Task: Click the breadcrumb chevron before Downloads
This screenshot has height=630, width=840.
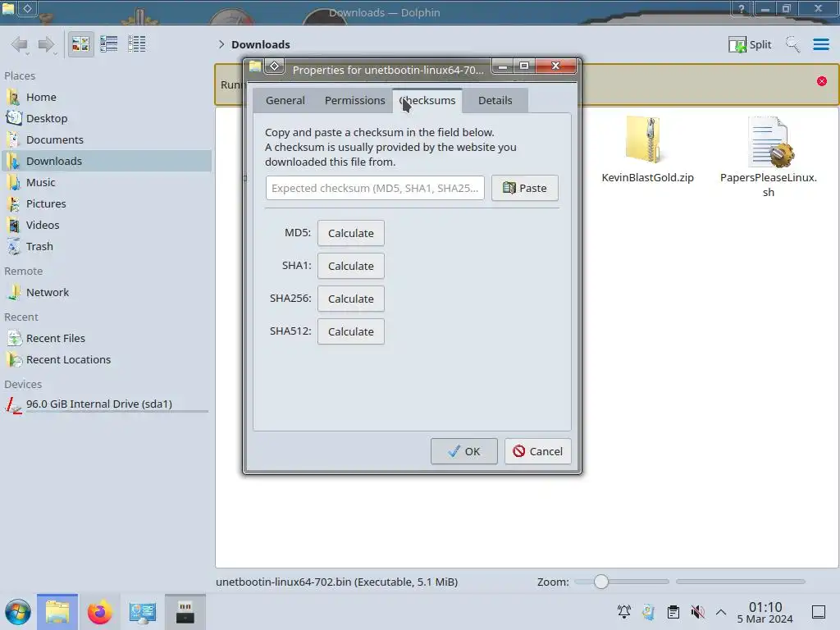Action: tap(221, 44)
